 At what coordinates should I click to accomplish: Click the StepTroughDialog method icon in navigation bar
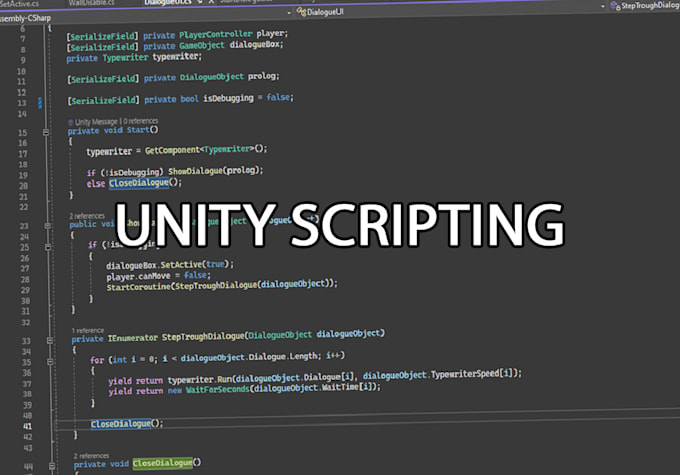coord(615,6)
